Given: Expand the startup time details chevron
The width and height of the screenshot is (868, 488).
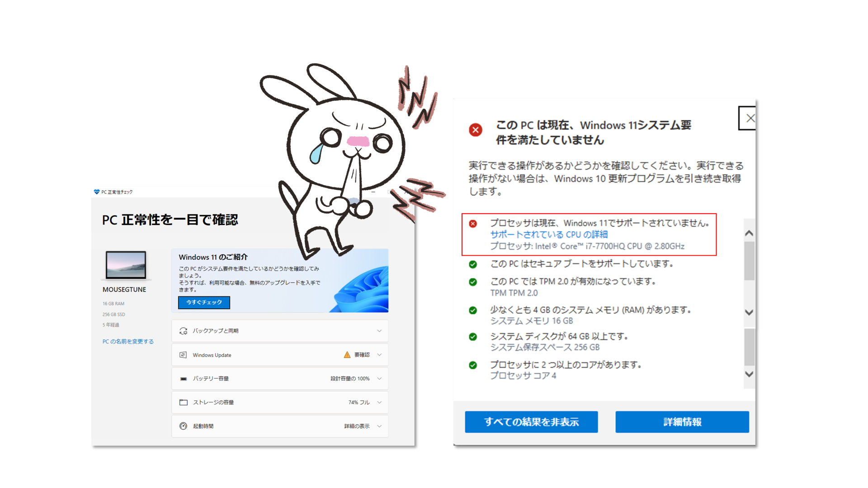Looking at the screenshot, I should click(379, 426).
